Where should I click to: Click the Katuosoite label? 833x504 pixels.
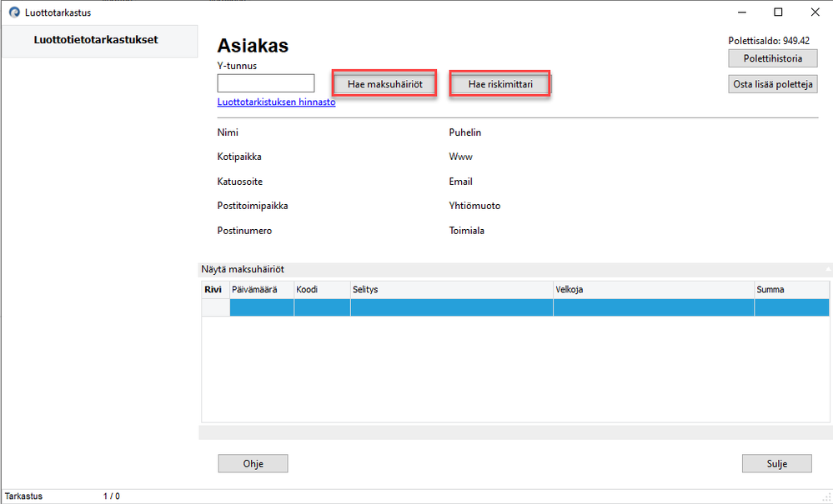pyautogui.click(x=239, y=182)
